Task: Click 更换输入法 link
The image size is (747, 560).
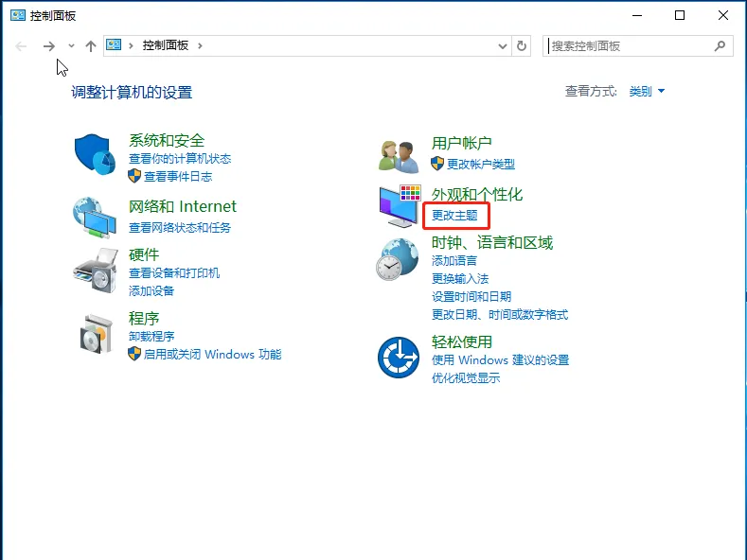Action: [460, 278]
